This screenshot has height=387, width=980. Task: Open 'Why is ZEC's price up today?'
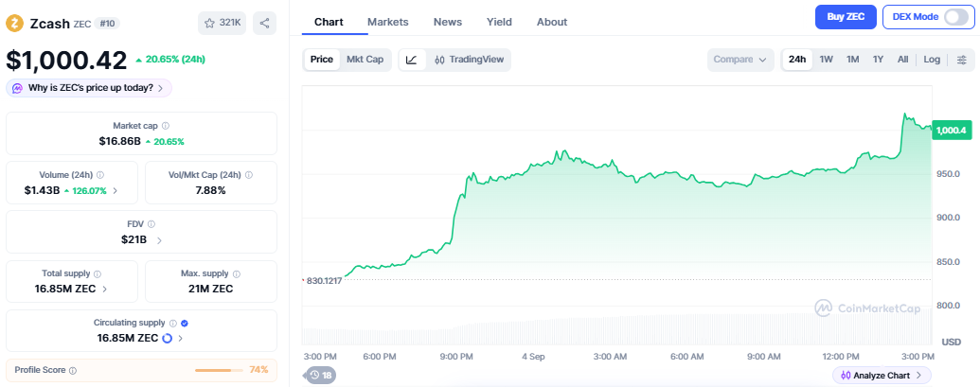point(89,88)
